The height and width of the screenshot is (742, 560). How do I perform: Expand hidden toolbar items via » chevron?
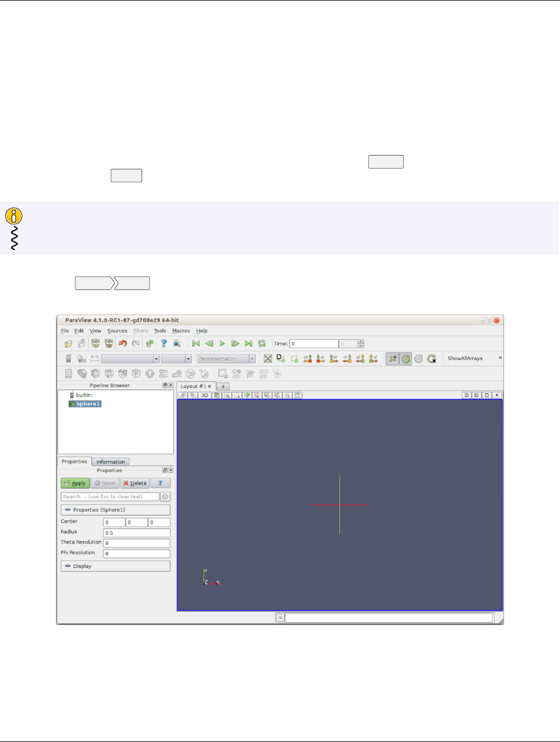pyautogui.click(x=500, y=358)
